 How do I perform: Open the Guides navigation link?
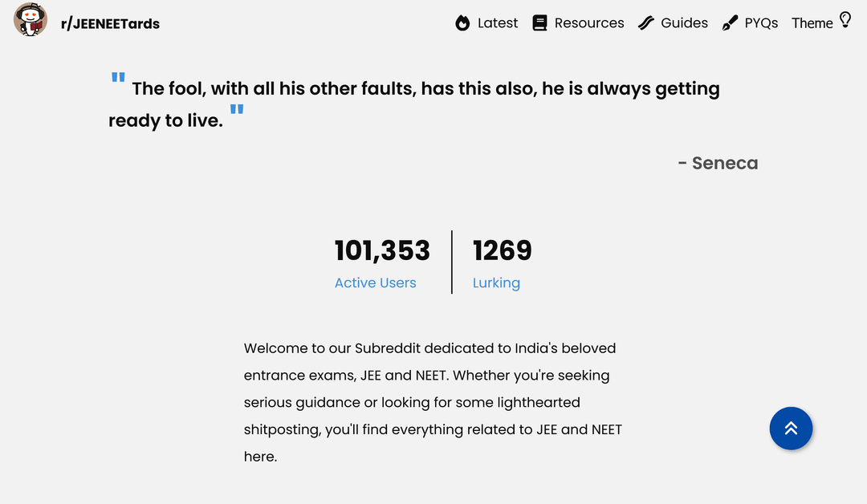click(684, 23)
